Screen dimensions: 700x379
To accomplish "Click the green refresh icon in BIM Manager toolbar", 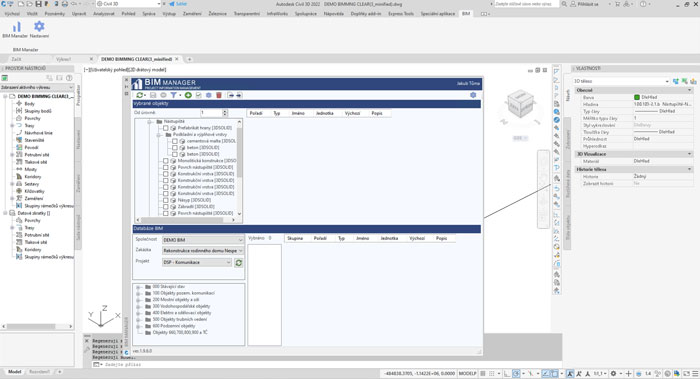I will pos(140,95).
